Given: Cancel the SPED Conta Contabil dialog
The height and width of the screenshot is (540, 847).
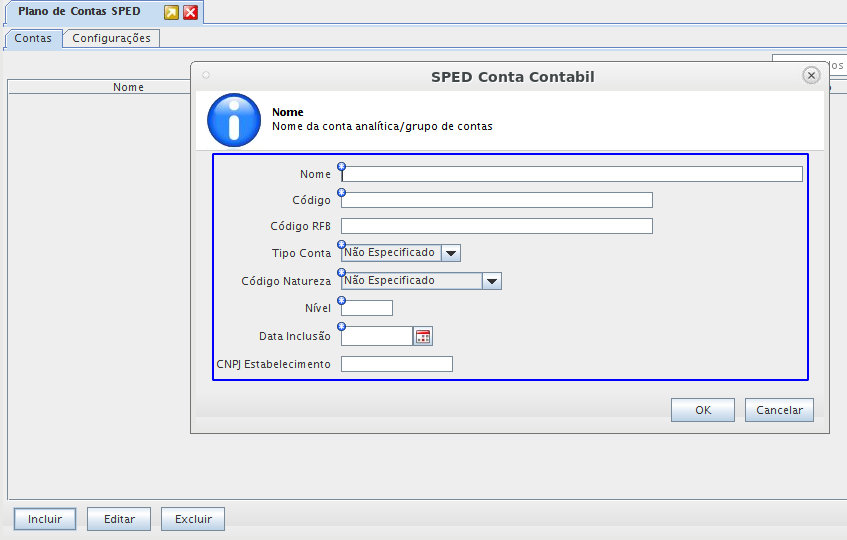Looking at the screenshot, I should [779, 410].
